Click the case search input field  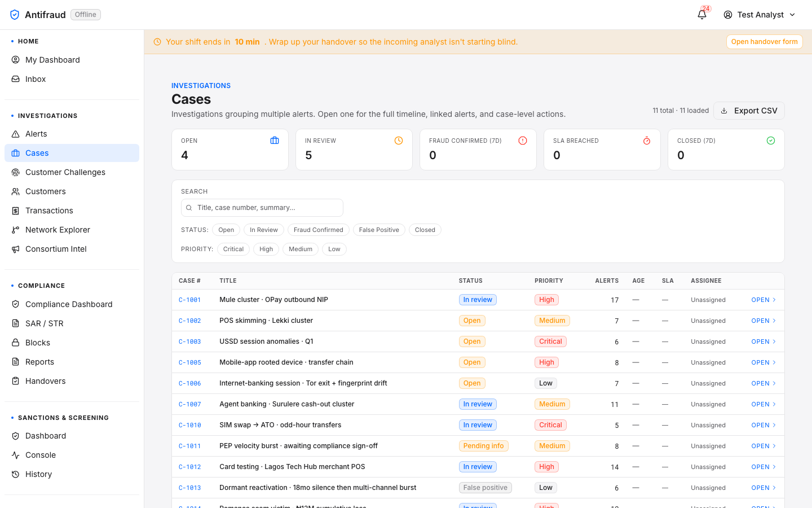[262, 208]
